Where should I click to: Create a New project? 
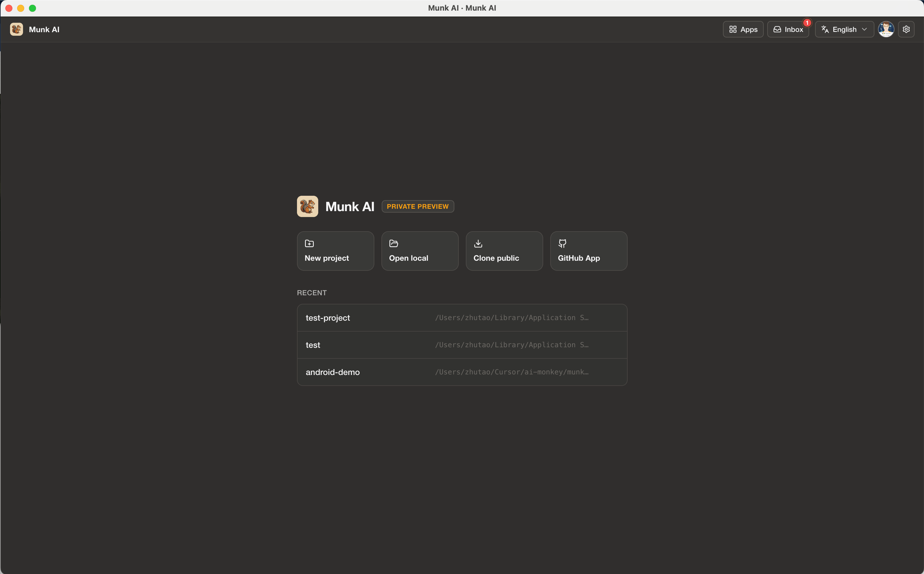click(x=335, y=251)
